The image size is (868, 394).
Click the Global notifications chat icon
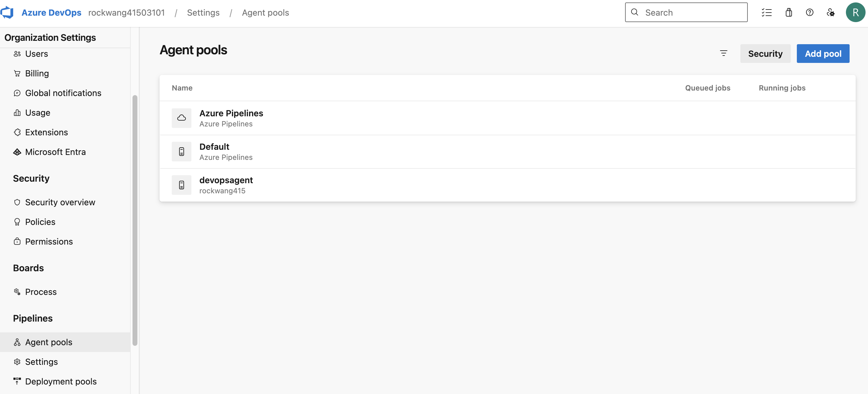tap(17, 93)
